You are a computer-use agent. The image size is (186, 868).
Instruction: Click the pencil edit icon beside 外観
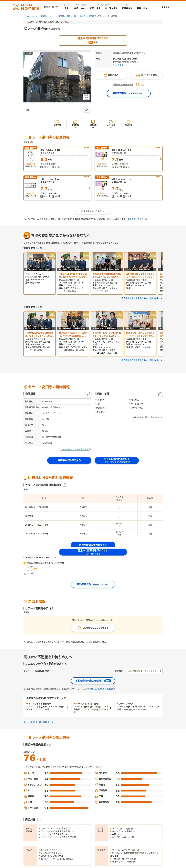(86, 110)
